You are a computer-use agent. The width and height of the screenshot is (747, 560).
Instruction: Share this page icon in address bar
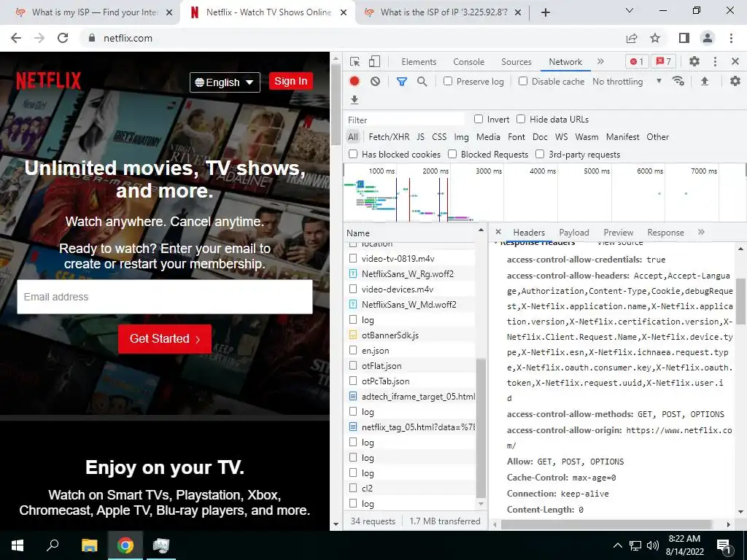632,38
